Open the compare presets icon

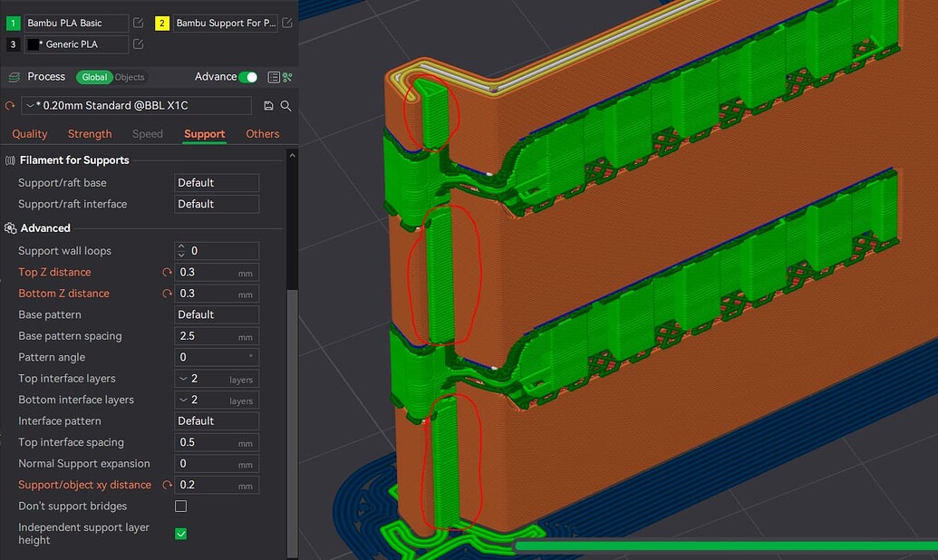287,77
